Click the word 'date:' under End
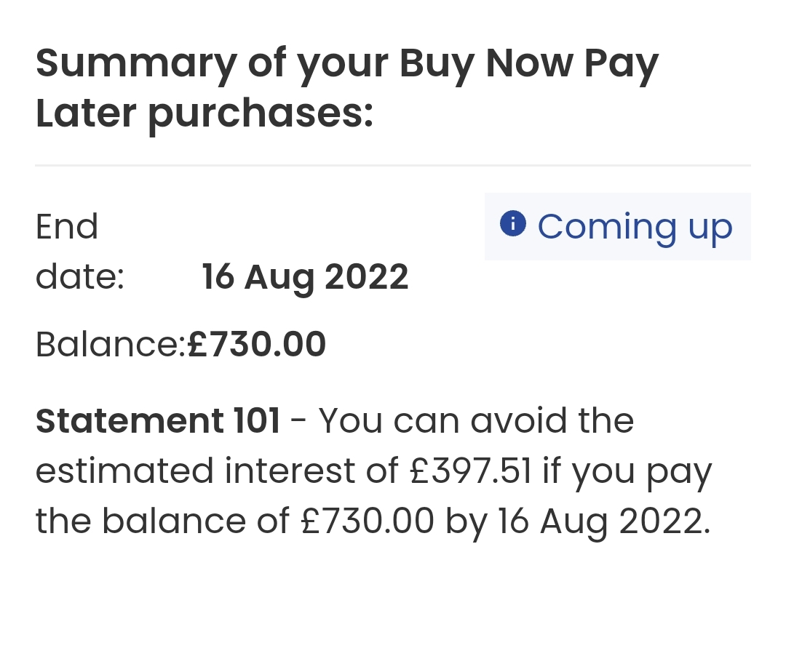This screenshot has height=672, width=786. coord(80,276)
